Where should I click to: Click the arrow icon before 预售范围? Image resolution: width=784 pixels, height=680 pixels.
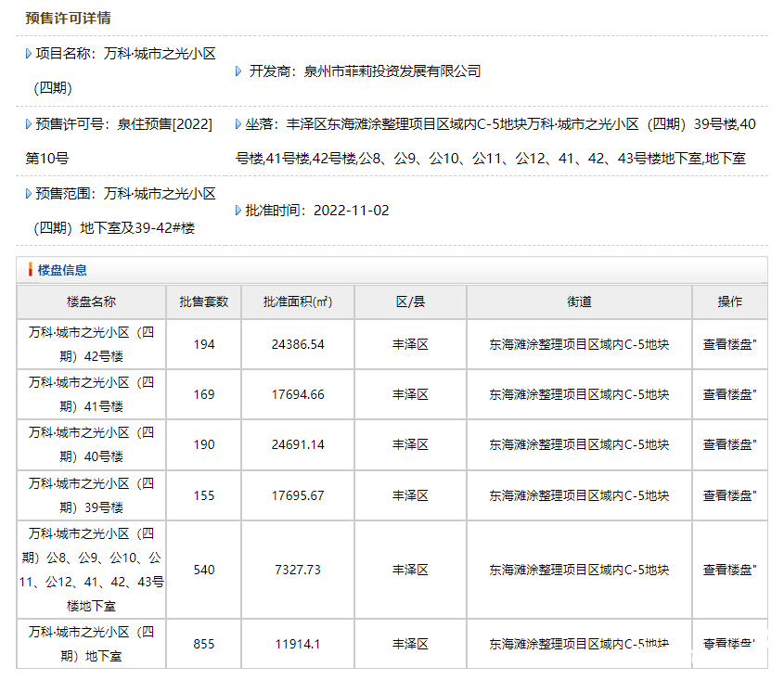coord(29,194)
